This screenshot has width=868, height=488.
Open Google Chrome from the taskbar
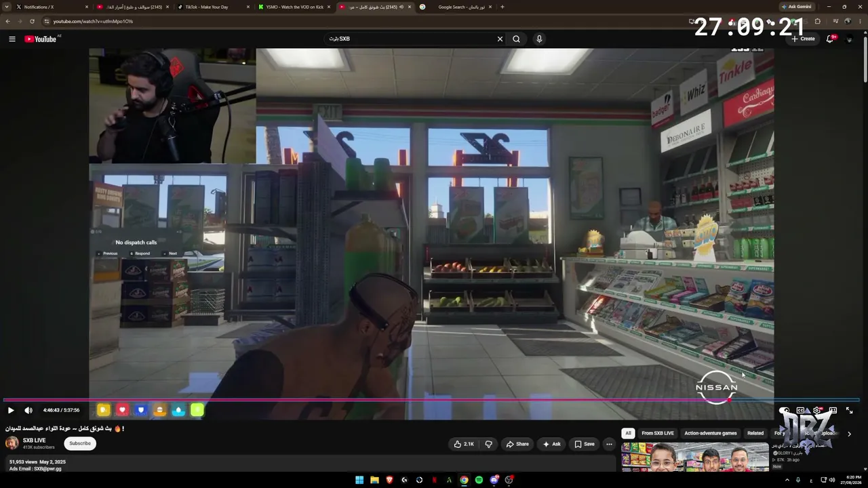coord(464,480)
